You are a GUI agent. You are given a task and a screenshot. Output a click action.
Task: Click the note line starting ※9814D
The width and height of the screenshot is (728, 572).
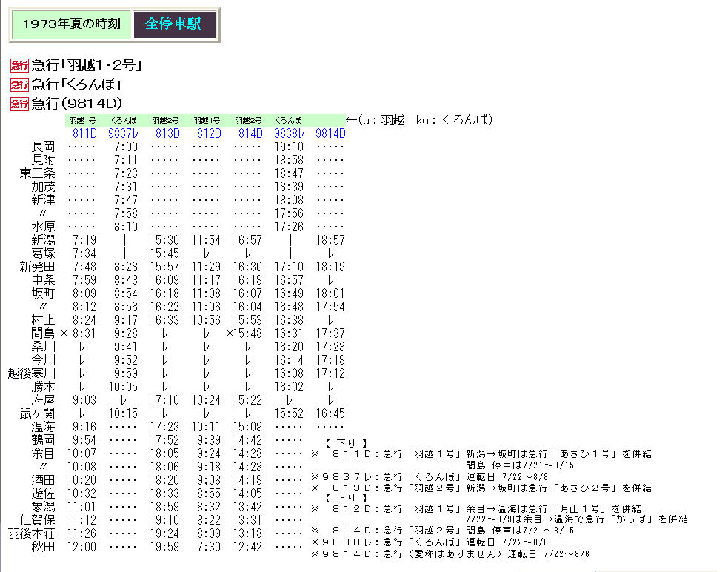click(x=450, y=554)
